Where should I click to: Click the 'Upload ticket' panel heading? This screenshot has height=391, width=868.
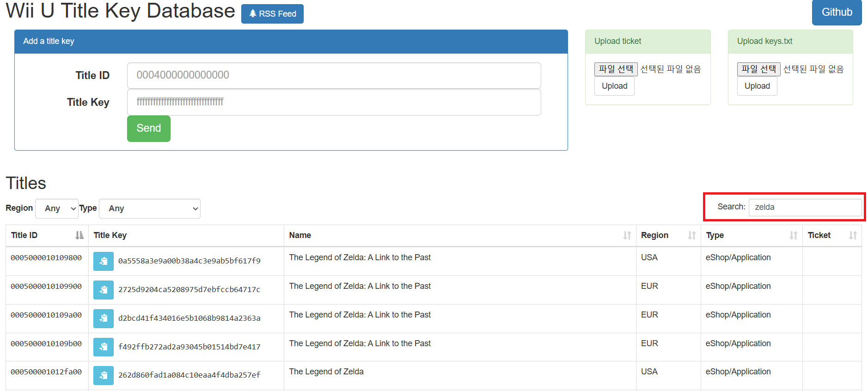pos(648,42)
